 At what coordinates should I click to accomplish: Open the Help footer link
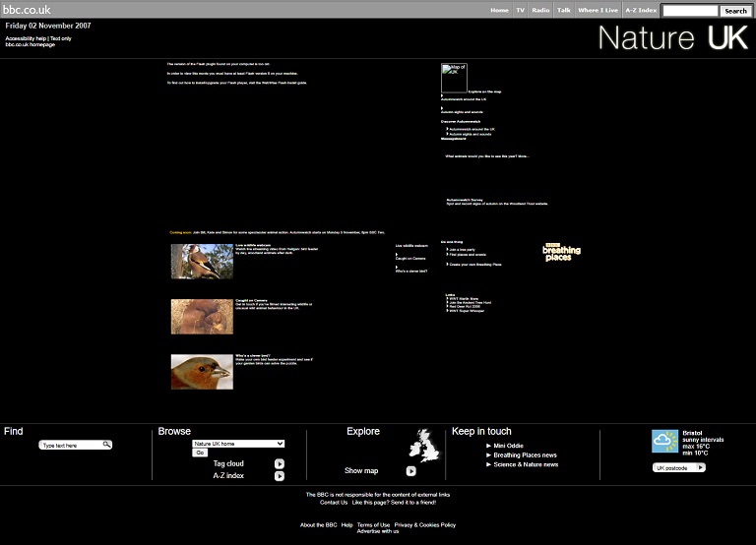[x=347, y=525]
